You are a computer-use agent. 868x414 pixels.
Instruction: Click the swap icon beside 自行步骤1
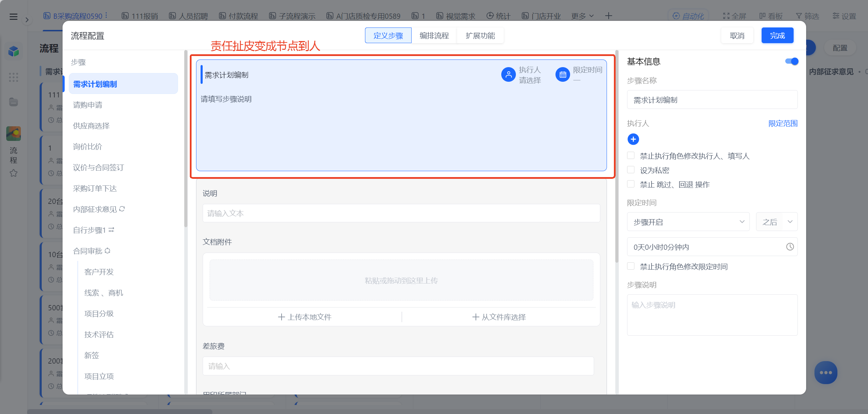click(111, 230)
